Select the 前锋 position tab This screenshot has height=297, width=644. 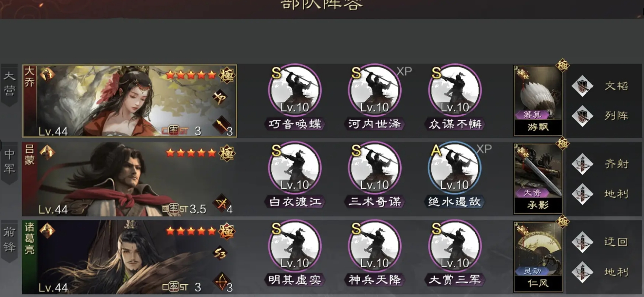[x=9, y=240]
